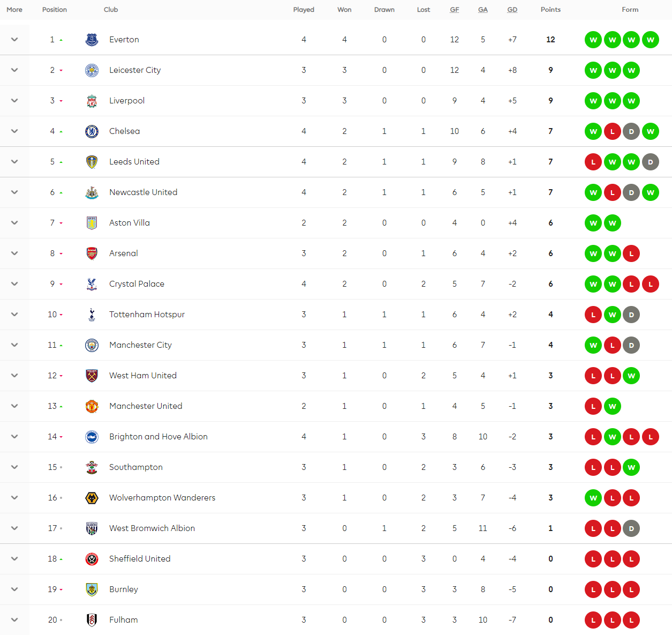Expand details for Leeds United row

(x=14, y=162)
